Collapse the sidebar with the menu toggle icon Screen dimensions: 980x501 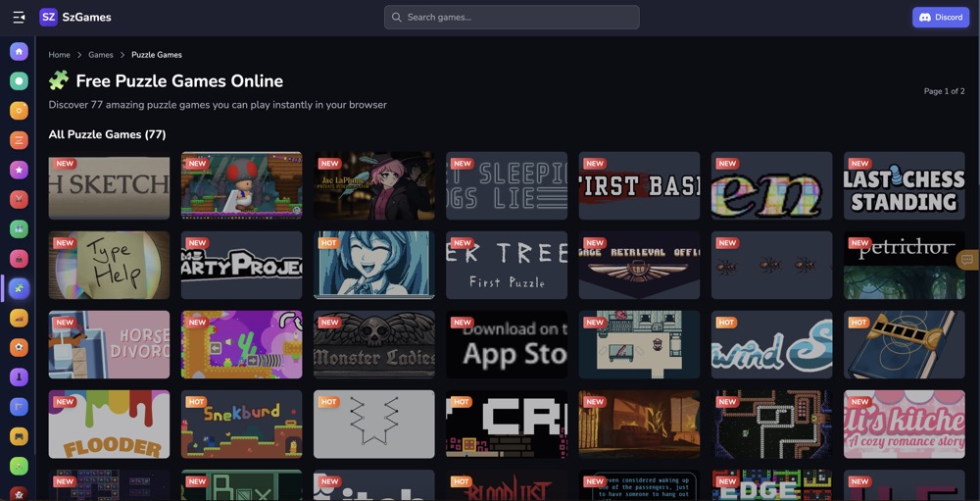pyautogui.click(x=19, y=18)
